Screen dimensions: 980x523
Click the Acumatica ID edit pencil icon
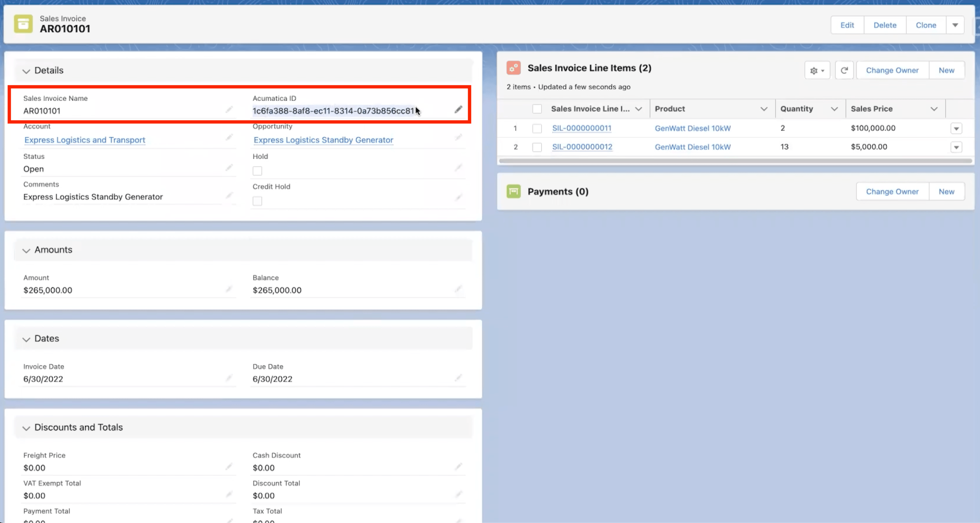pos(458,110)
